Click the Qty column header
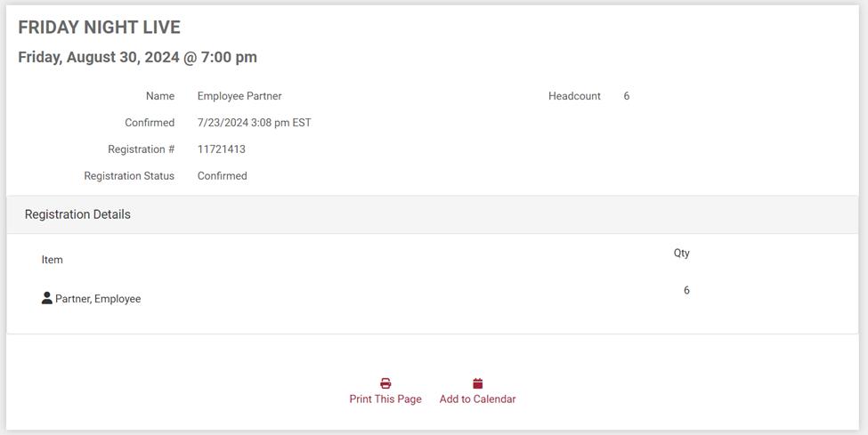Screen dimensions: 868x435 [x=681, y=254]
